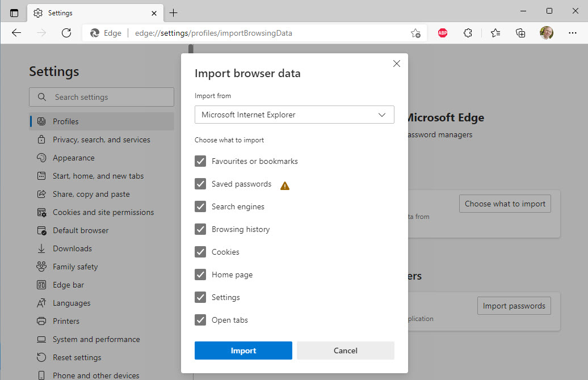Toggle the Home page checkbox
This screenshot has width=588, height=380.
[200, 275]
